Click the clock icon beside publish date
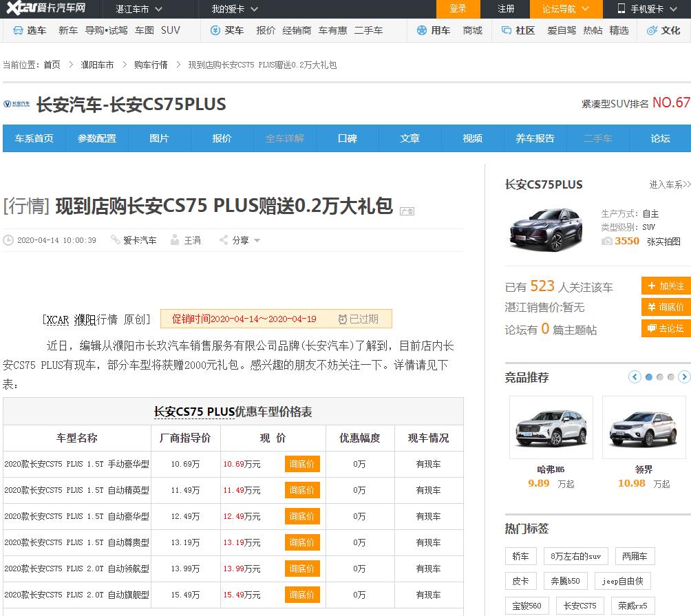Image resolution: width=691 pixels, height=616 pixels. (8, 240)
